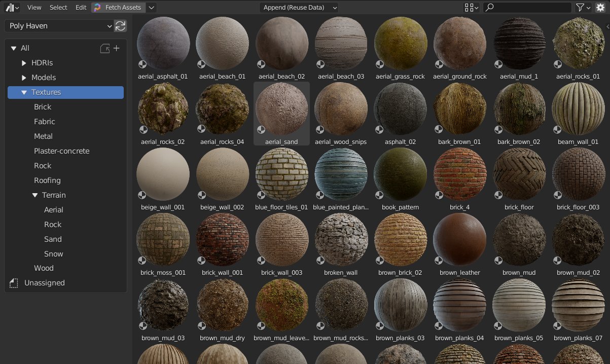Select the brick_wall_003 material thumbnail

point(282,239)
